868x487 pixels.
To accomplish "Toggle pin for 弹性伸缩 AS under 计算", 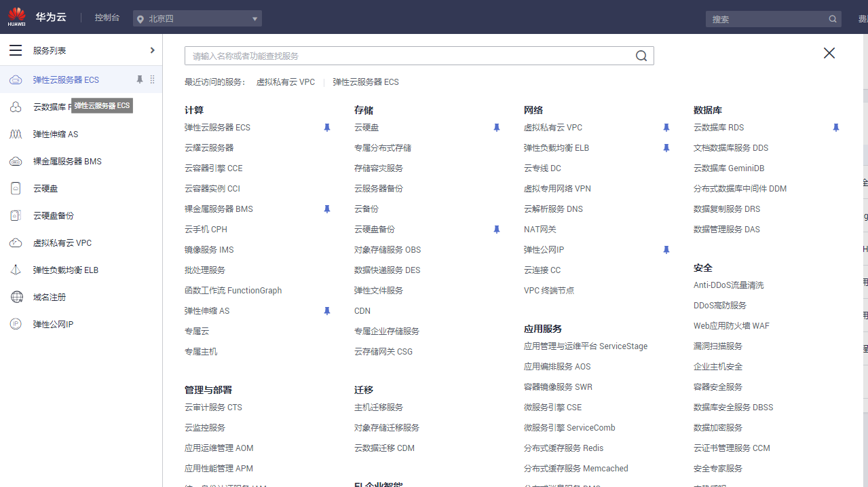I will pos(326,311).
